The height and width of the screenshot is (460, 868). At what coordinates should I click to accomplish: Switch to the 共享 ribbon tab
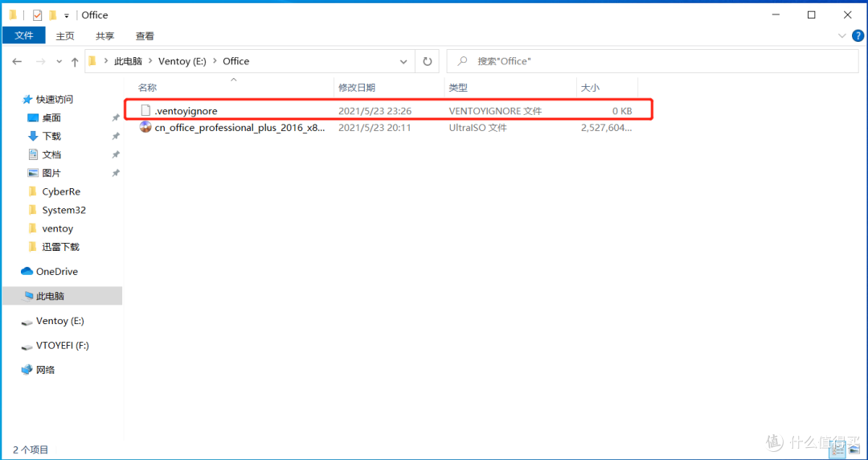click(x=105, y=36)
